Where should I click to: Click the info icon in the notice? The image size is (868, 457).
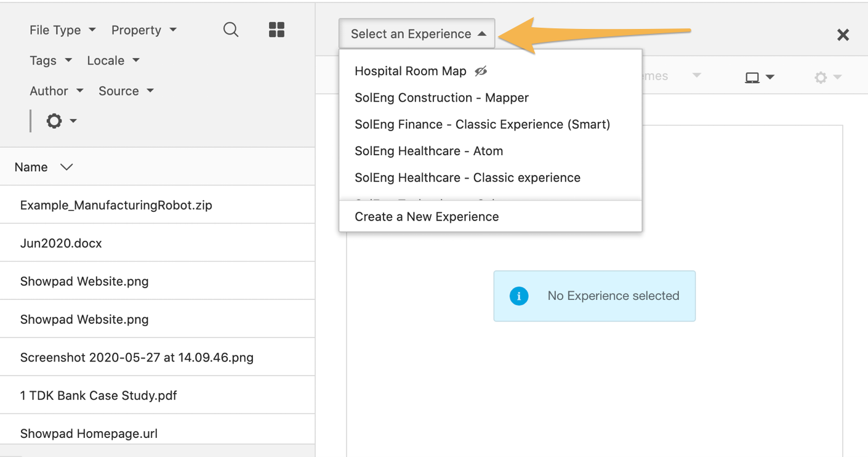click(x=519, y=296)
